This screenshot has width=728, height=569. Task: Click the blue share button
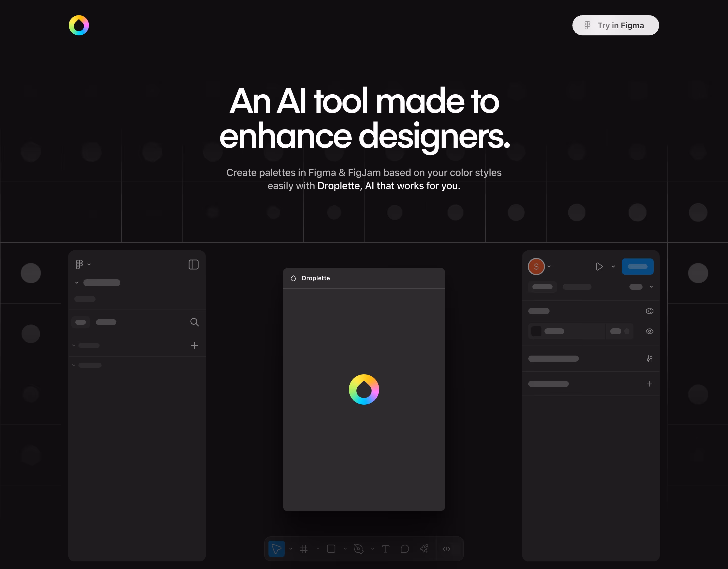click(637, 267)
